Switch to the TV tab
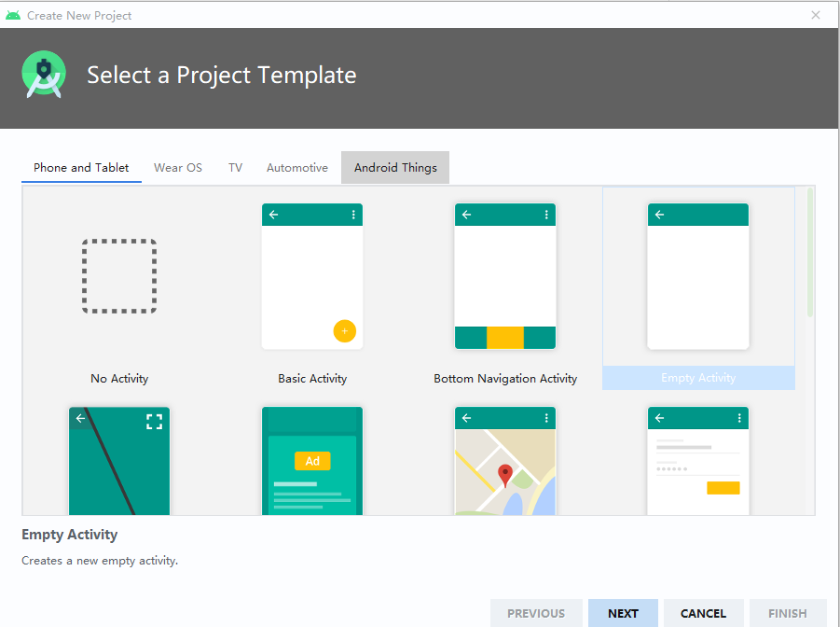 pos(235,167)
